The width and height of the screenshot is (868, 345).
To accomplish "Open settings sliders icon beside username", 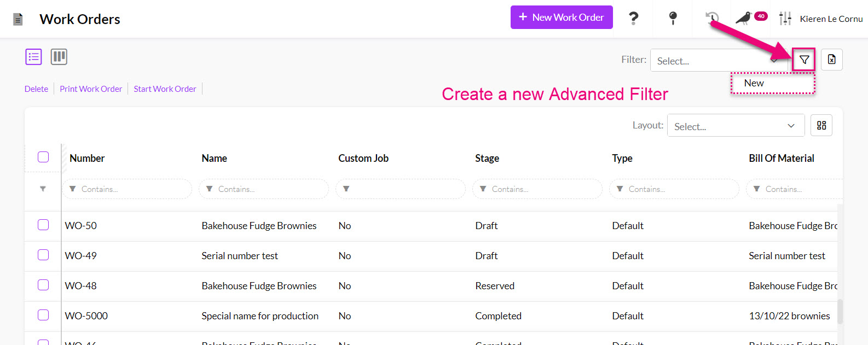I will tap(785, 19).
